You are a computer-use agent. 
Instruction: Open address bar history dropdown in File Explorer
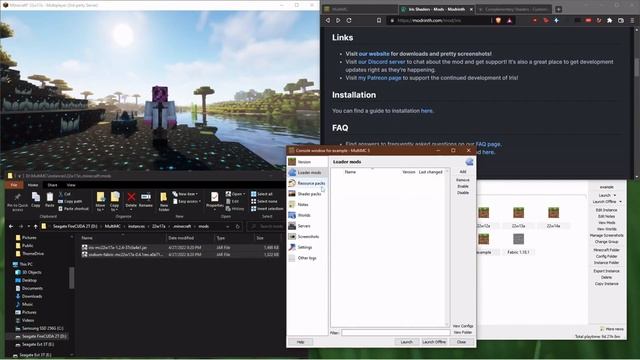click(227, 226)
